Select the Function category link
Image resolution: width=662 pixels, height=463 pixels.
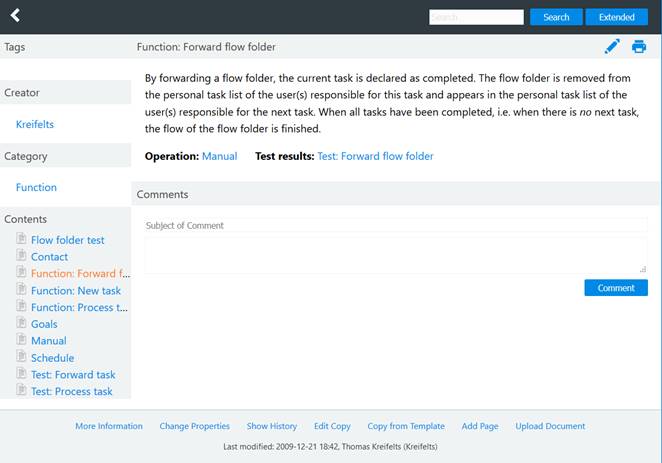36,187
